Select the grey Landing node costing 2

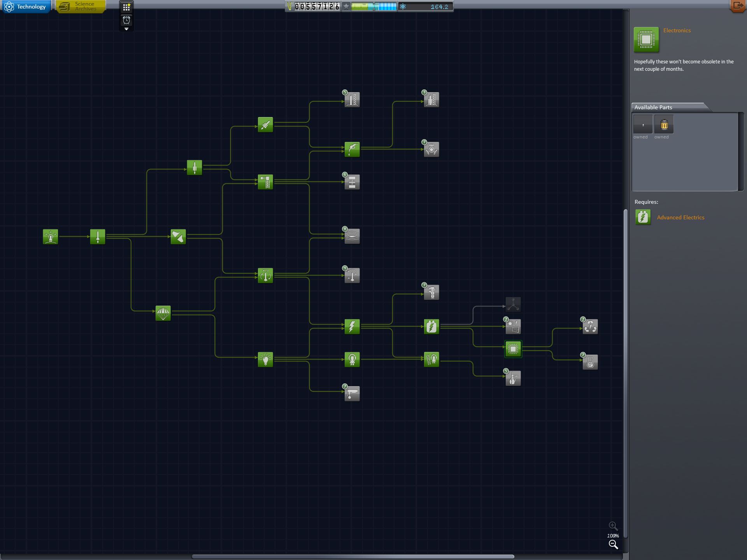tap(352, 394)
